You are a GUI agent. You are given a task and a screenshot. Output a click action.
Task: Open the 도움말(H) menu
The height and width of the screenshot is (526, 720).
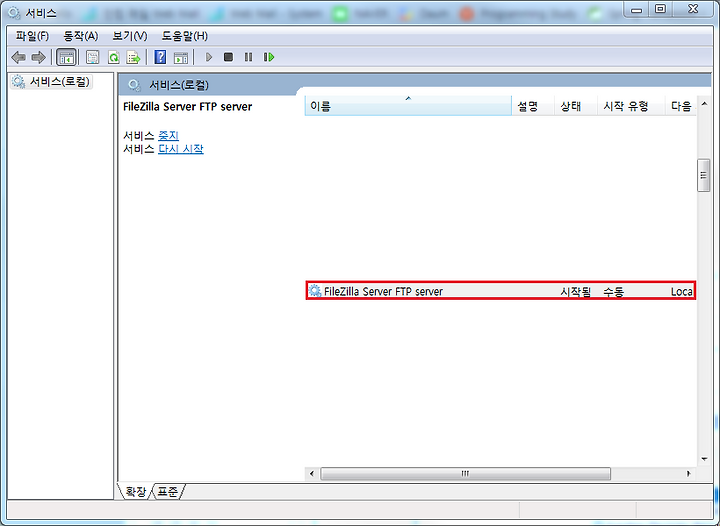pyautogui.click(x=185, y=36)
